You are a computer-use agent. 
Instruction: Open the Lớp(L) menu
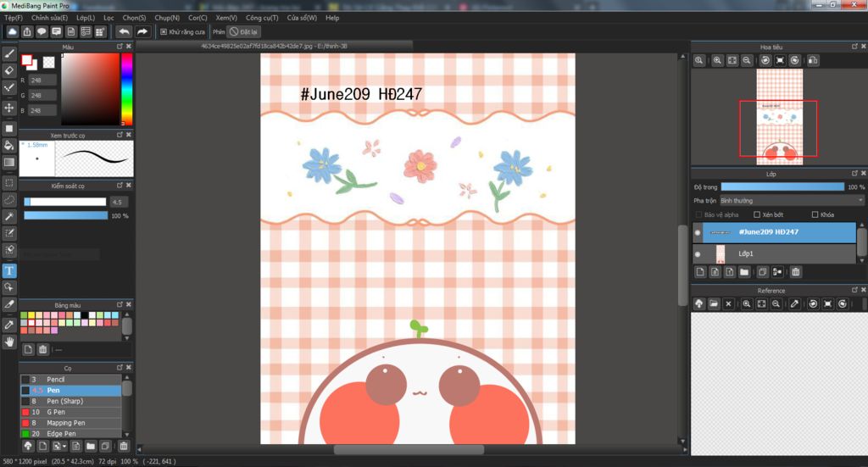tap(86, 18)
